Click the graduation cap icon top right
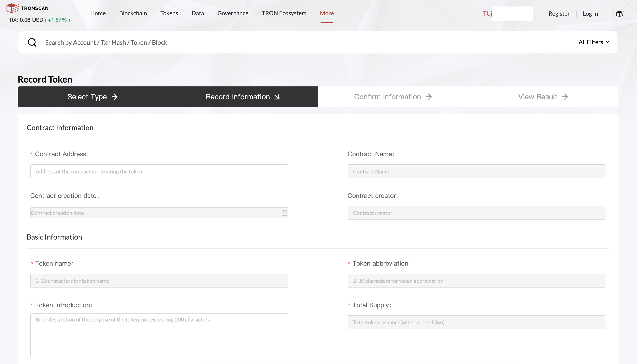This screenshot has height=364, width=637. coord(620,13)
